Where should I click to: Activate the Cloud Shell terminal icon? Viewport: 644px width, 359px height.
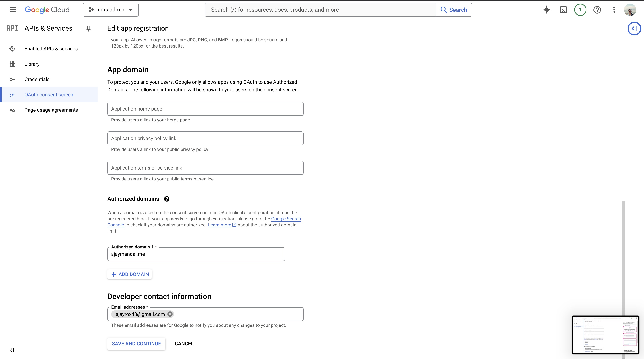(x=563, y=10)
